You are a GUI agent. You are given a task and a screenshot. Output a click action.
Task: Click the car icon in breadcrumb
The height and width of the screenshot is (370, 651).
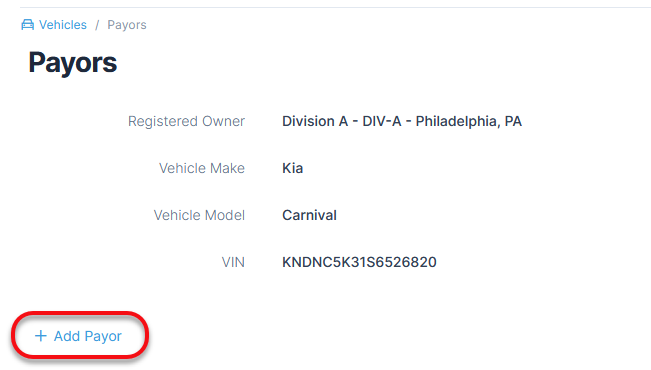27,25
